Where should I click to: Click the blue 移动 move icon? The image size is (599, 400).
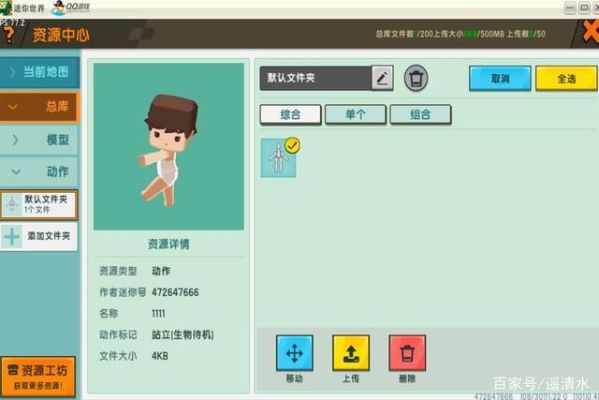tap(295, 353)
